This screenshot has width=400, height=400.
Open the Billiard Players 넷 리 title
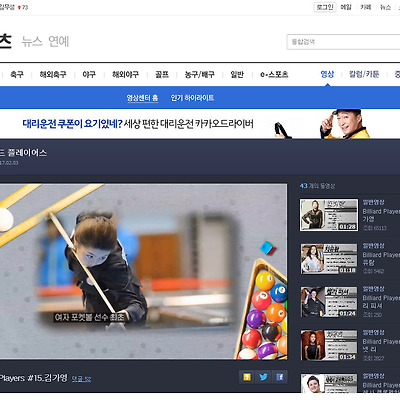(x=381, y=345)
